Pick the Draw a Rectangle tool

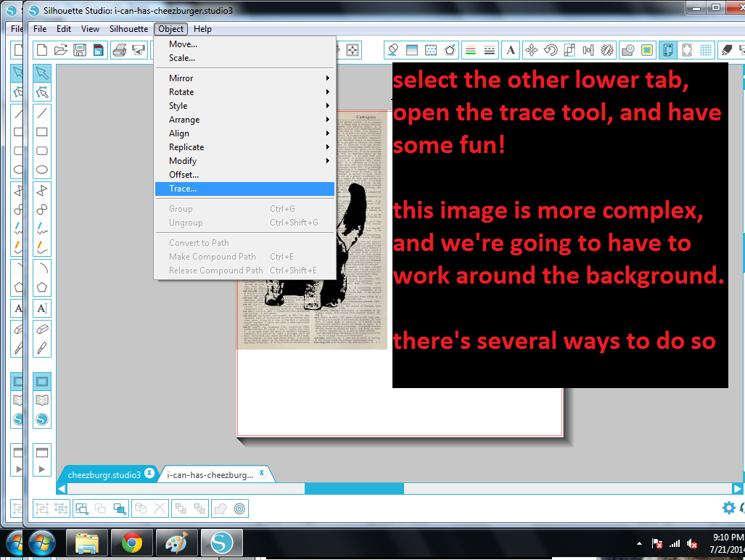click(42, 131)
